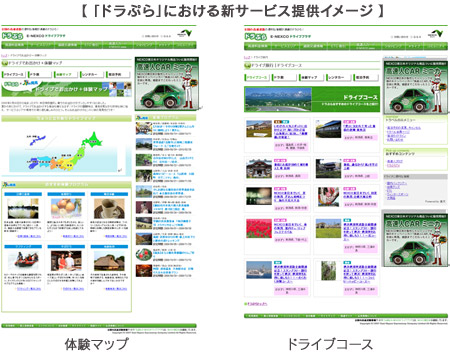Open the レンタカー tab on the ドライブコース page

[339, 77]
